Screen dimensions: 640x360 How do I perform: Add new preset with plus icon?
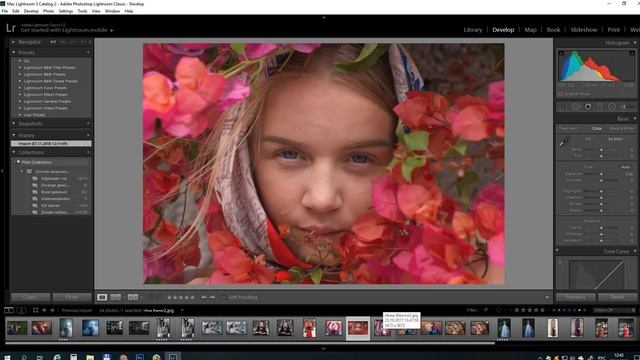pos(88,53)
